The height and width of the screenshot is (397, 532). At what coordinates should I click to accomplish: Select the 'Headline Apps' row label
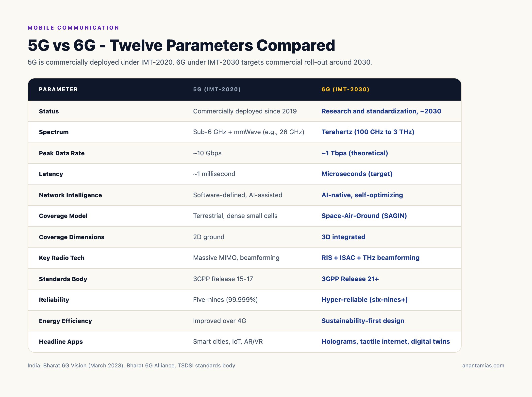[61, 342]
